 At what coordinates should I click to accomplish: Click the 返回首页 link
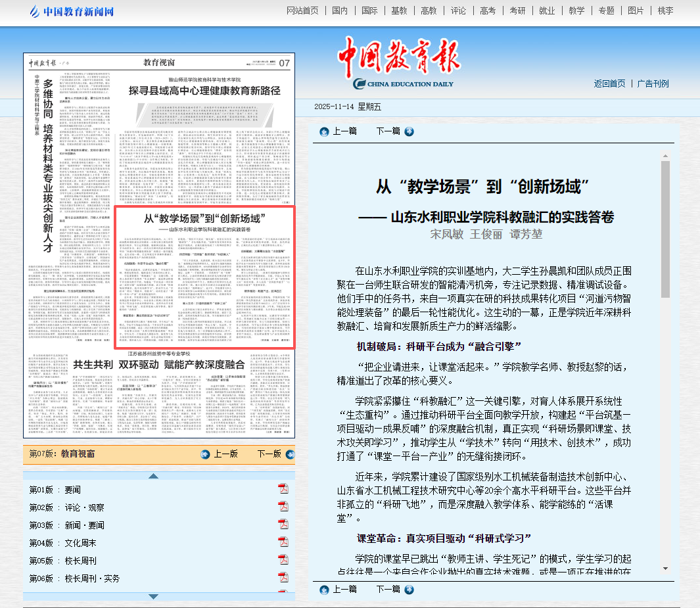point(609,83)
